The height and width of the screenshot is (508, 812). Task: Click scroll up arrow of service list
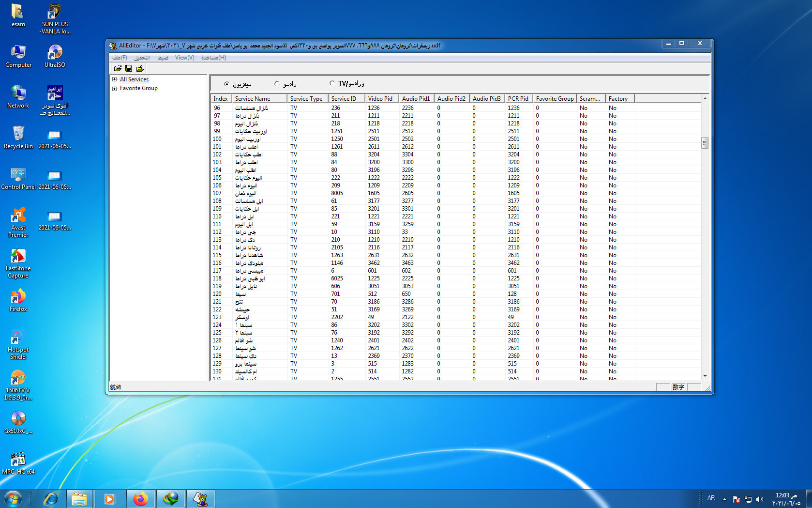(705, 99)
